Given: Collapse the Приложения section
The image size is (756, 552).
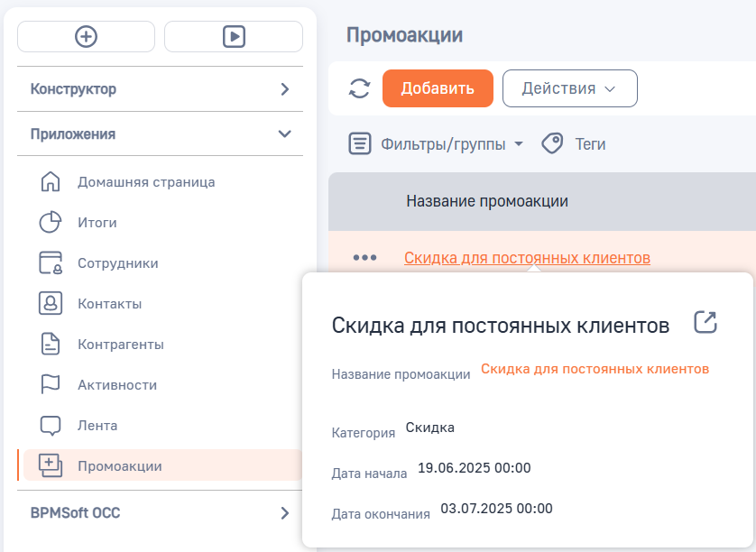Looking at the screenshot, I should point(284,133).
